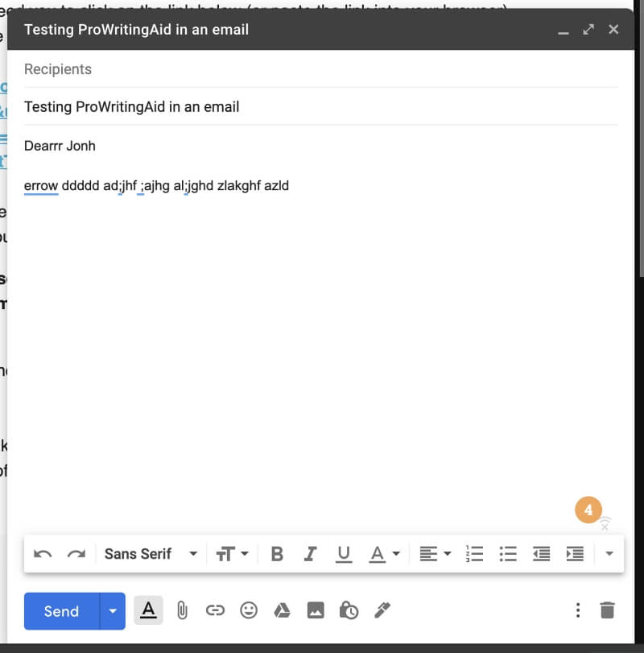Redo the last edit in the compose toolbar
644x653 pixels.
click(x=76, y=554)
